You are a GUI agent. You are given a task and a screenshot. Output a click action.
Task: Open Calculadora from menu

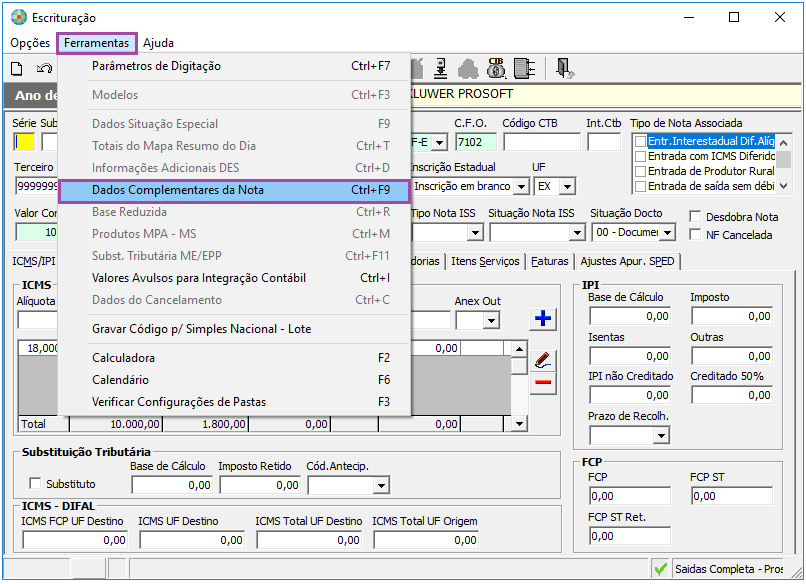pos(234,358)
